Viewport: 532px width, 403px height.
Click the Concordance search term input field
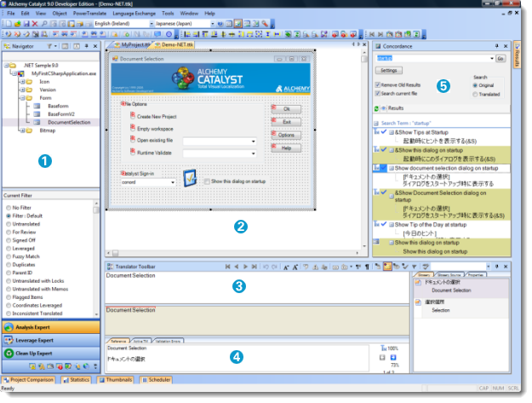(432, 59)
